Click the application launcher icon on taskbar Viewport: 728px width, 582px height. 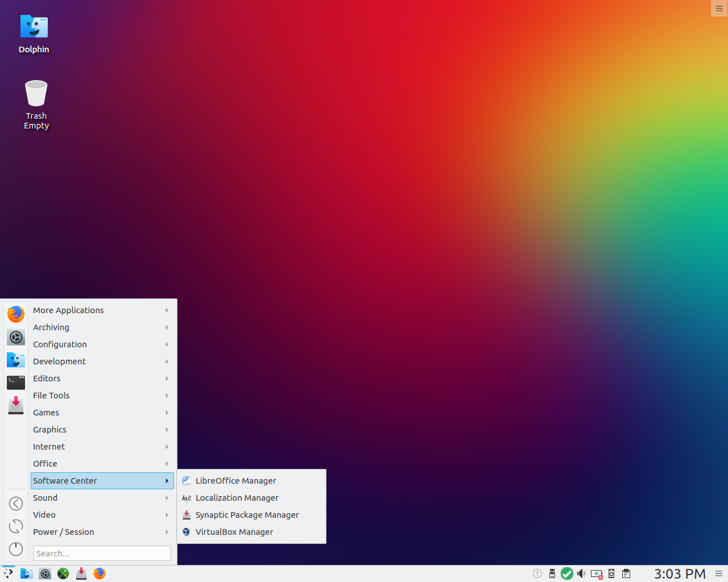pyautogui.click(x=8, y=573)
